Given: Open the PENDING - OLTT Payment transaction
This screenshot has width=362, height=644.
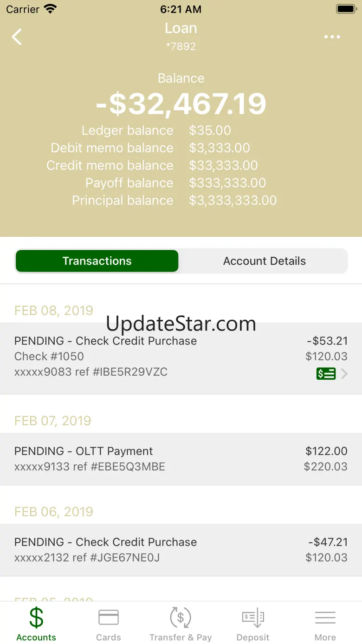Looking at the screenshot, I should coord(181,459).
